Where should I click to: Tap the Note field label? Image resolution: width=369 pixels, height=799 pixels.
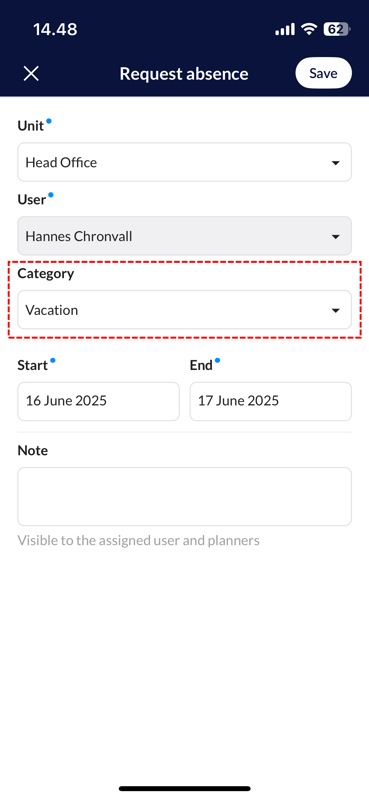[x=33, y=450]
